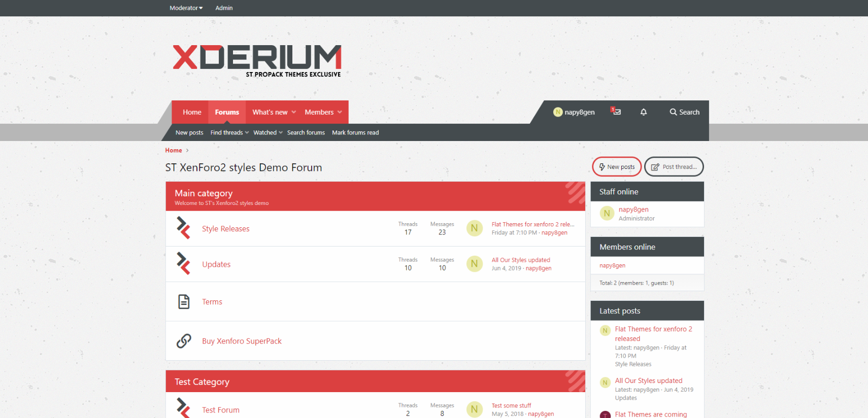Open the What's new tab
Image resolution: width=868 pixels, height=418 pixels.
[270, 112]
